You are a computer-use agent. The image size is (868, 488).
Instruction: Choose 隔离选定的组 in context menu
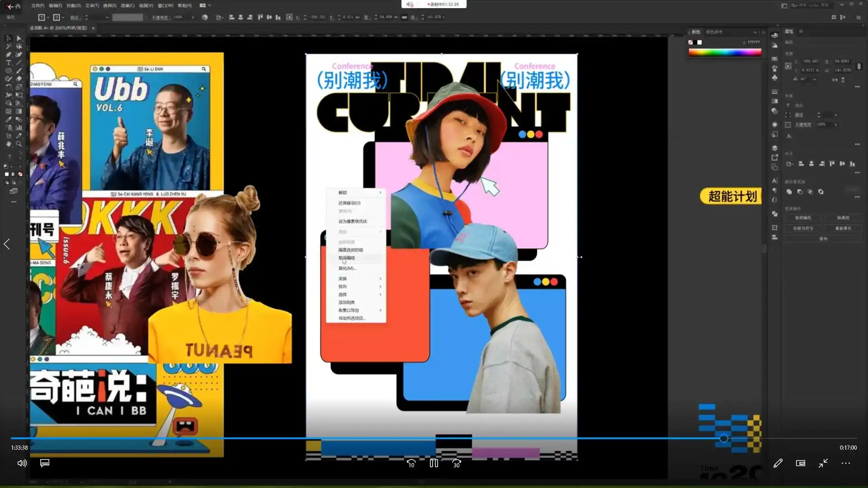pyautogui.click(x=351, y=250)
